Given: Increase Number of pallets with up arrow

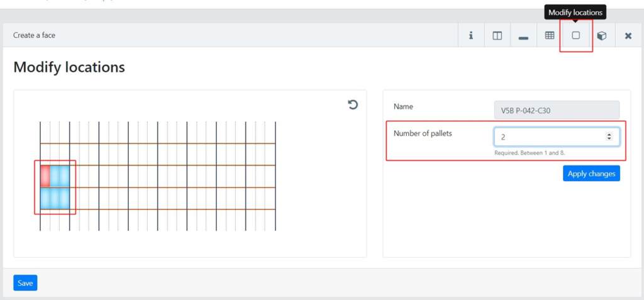Looking at the screenshot, I should click(609, 135).
